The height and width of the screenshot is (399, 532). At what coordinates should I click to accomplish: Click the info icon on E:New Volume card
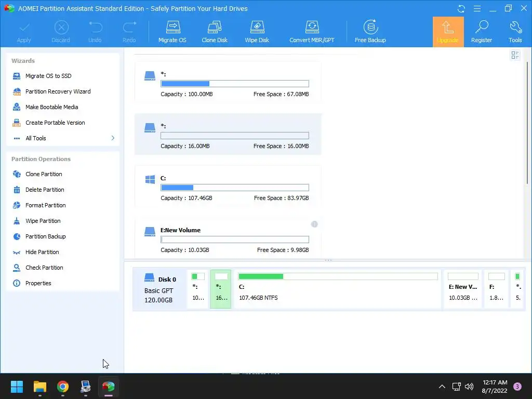click(x=314, y=224)
